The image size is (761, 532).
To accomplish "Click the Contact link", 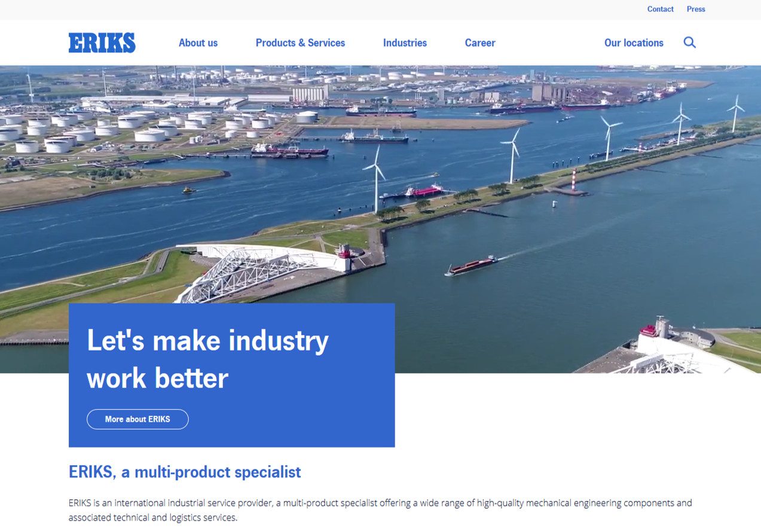I will point(660,9).
